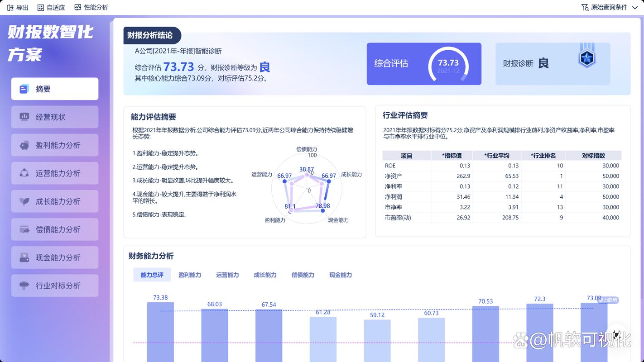Click the bar labeled 70.53

(x=485, y=334)
